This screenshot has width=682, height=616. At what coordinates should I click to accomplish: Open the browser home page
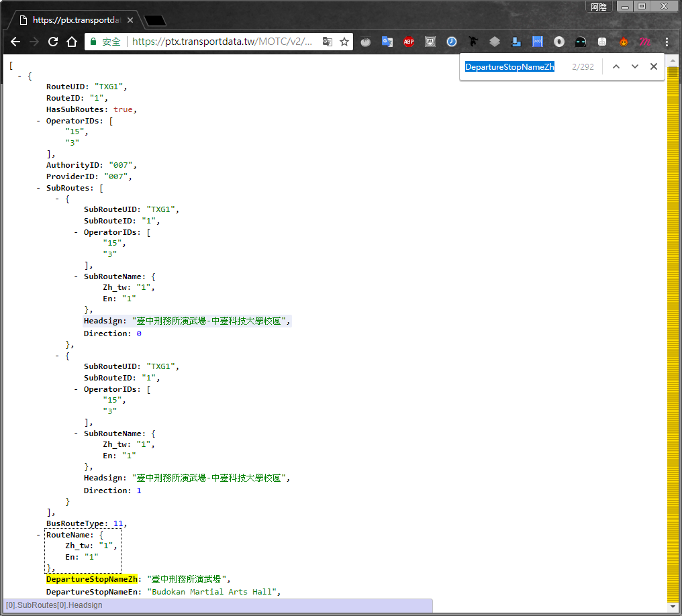tap(72, 42)
